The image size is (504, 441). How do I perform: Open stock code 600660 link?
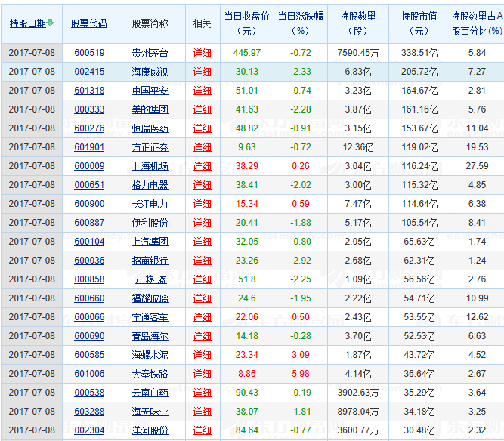(89, 298)
